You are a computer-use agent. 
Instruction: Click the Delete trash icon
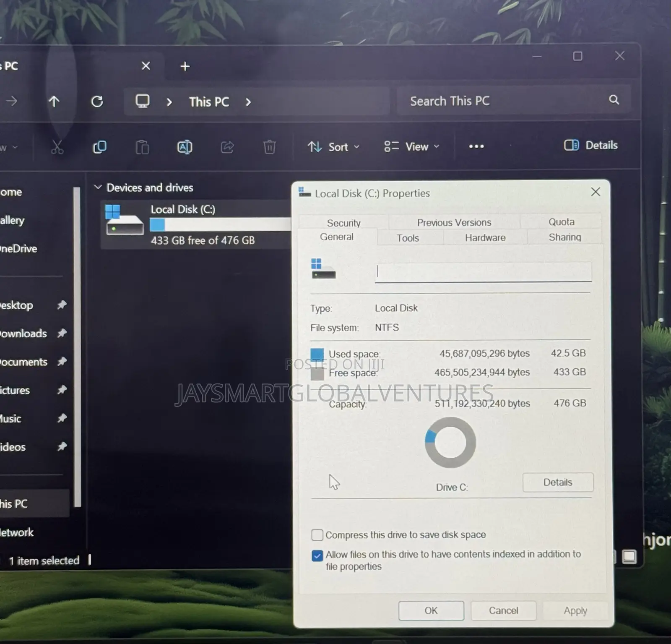tap(269, 147)
